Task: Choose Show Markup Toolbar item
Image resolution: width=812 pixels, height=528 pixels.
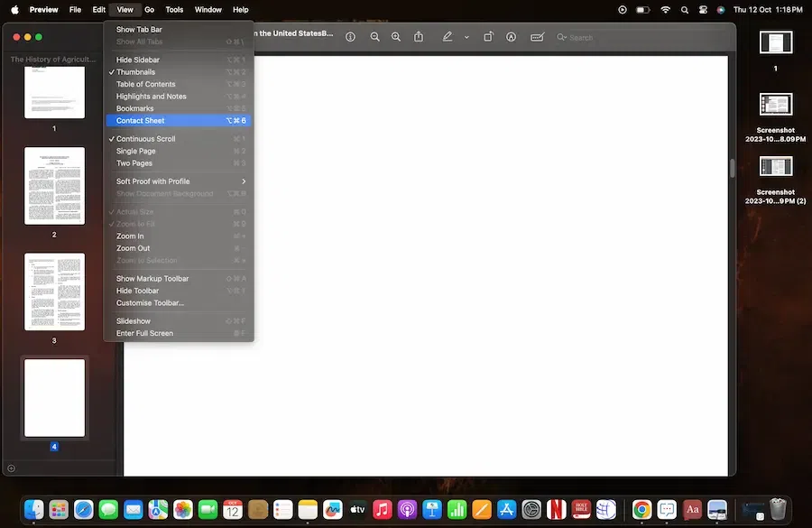Action: [179, 279]
